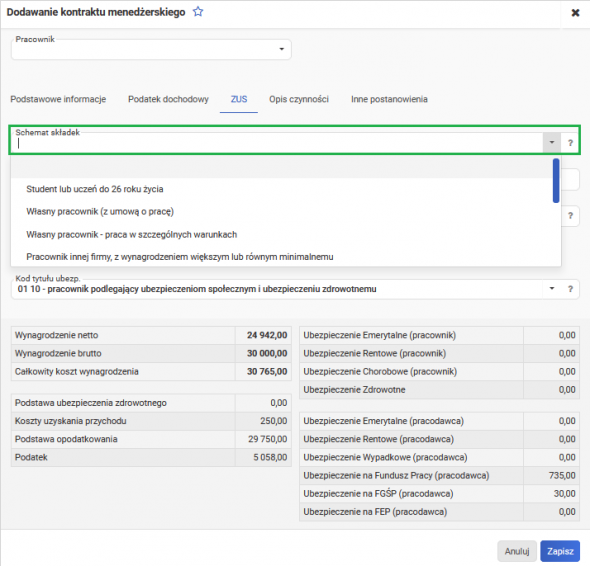Select the ZUS tab
The height and width of the screenshot is (566, 590).
point(239,99)
